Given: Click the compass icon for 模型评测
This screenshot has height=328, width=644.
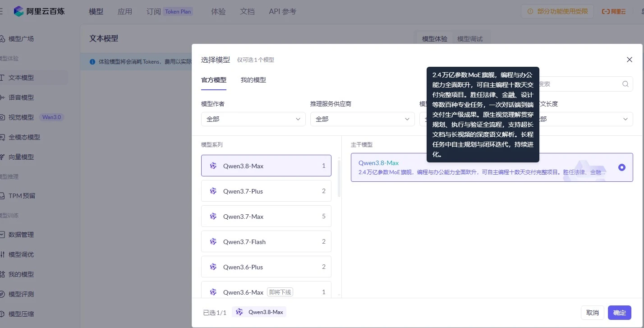Looking at the screenshot, I should [x=2, y=294].
